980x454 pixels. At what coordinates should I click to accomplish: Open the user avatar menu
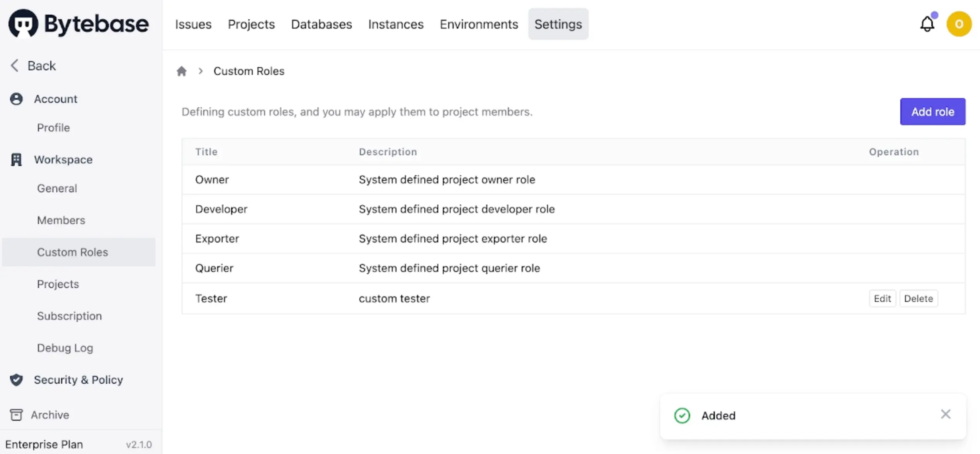point(959,24)
